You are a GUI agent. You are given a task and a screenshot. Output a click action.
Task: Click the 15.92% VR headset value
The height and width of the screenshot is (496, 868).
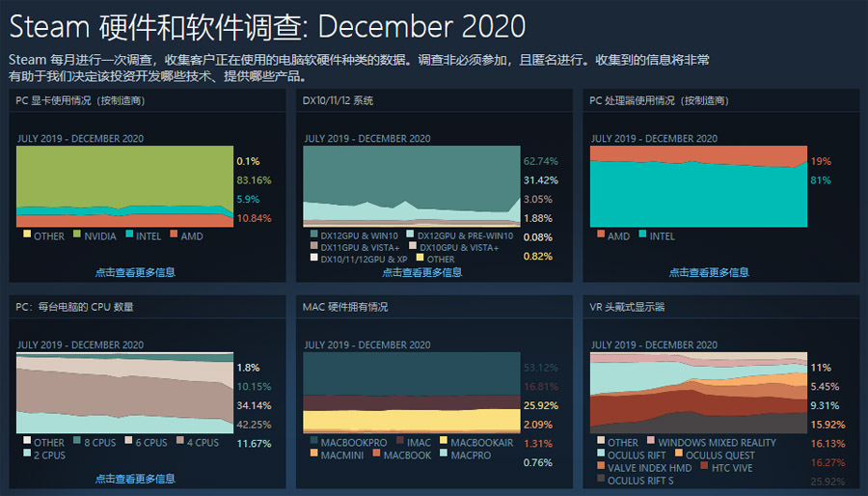click(x=827, y=425)
